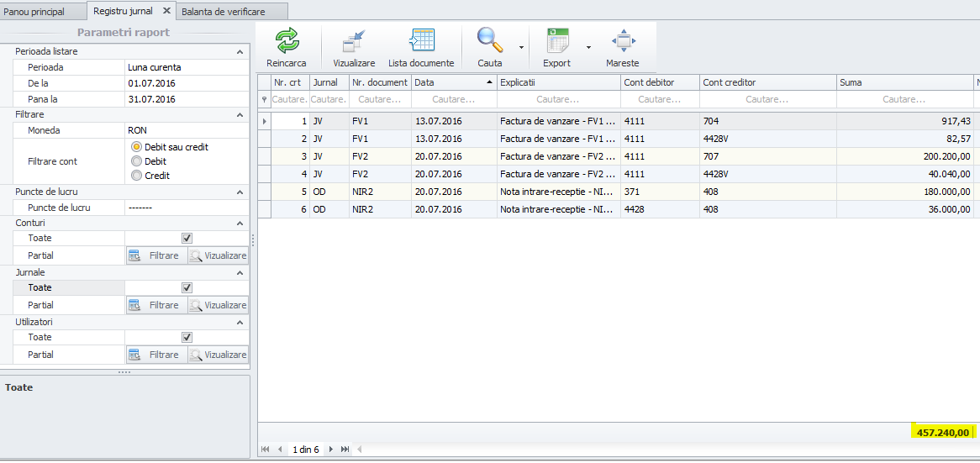Select the Credit radio button
This screenshot has width=980, height=463.
click(x=136, y=176)
